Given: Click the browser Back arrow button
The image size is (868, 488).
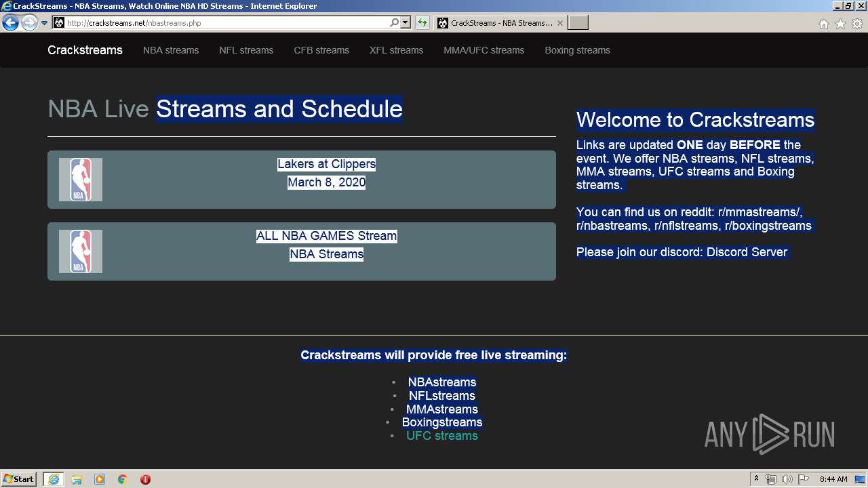Looking at the screenshot, I should pyautogui.click(x=10, y=23).
